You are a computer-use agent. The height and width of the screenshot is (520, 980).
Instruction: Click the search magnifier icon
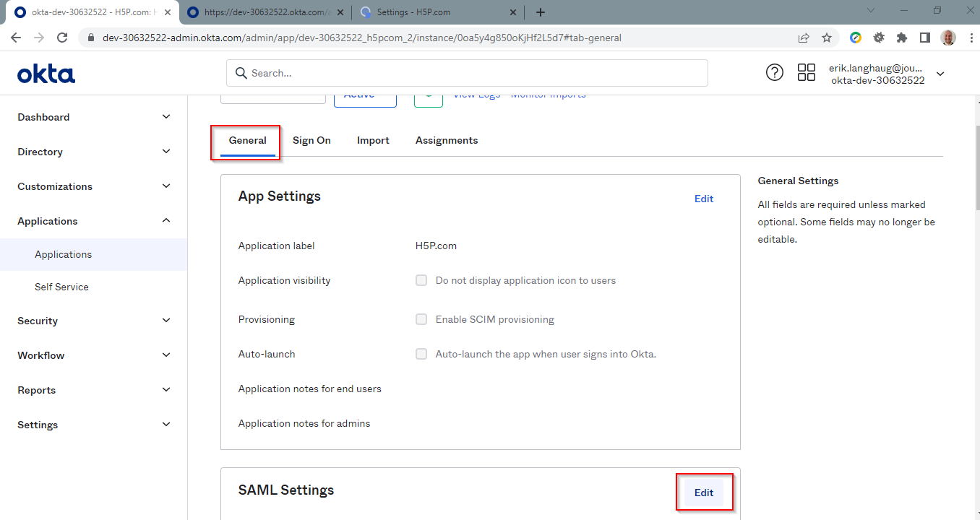point(241,73)
